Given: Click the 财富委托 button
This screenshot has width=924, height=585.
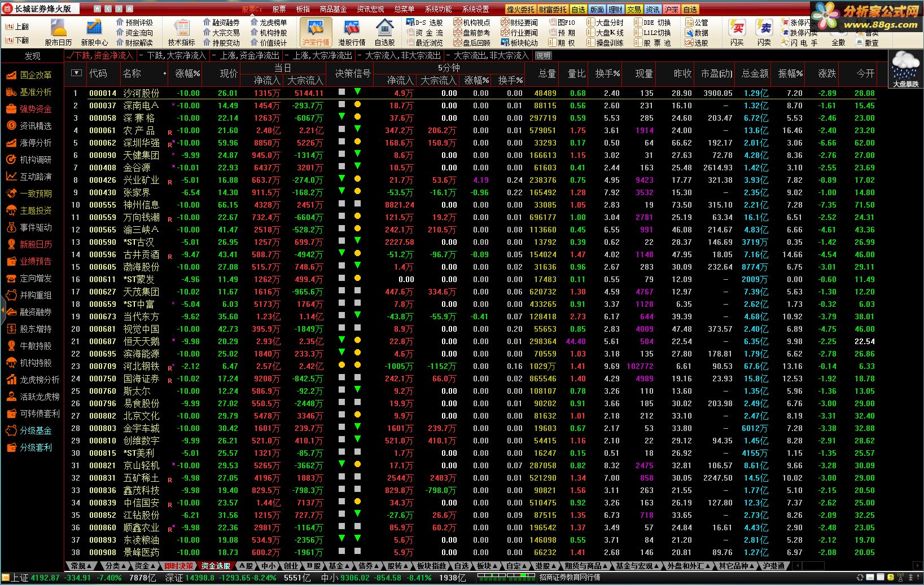Looking at the screenshot, I should pos(553,10).
